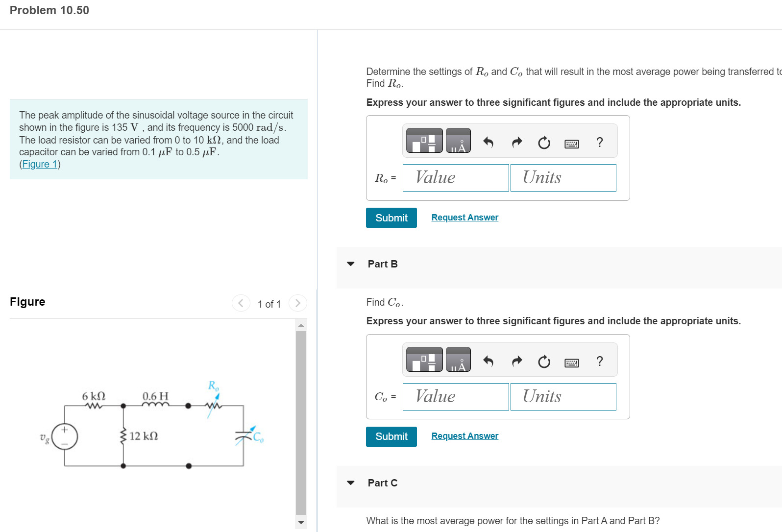Collapse the Part C section
The image size is (782, 532).
point(350,483)
